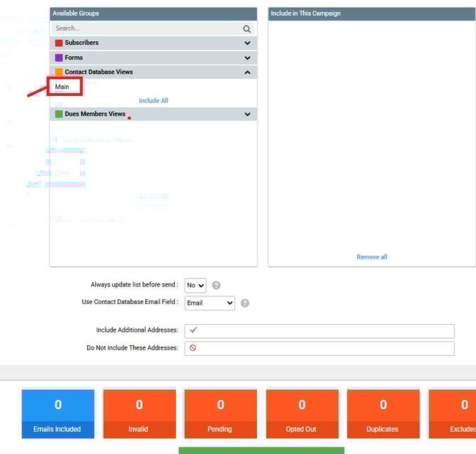Viewport: 476px width, 454px height.
Task: Expand the Subscribers group chevron
Action: [247, 43]
